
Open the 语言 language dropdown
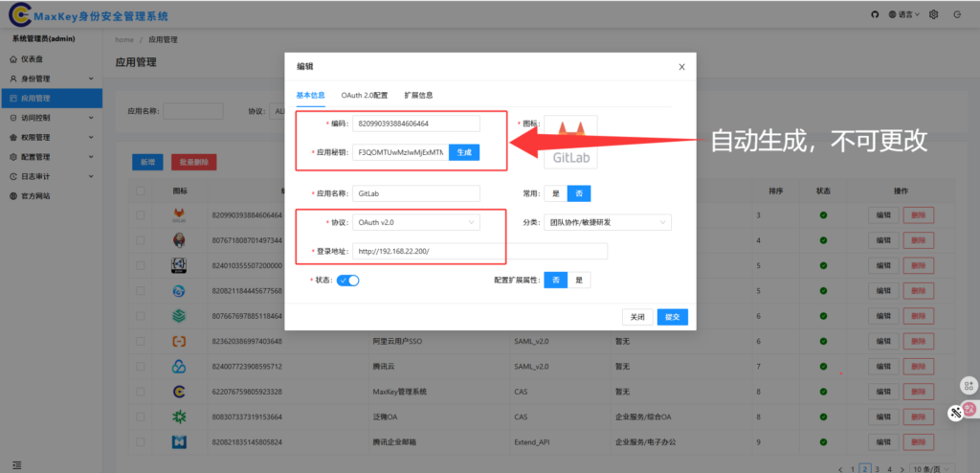pos(904,14)
